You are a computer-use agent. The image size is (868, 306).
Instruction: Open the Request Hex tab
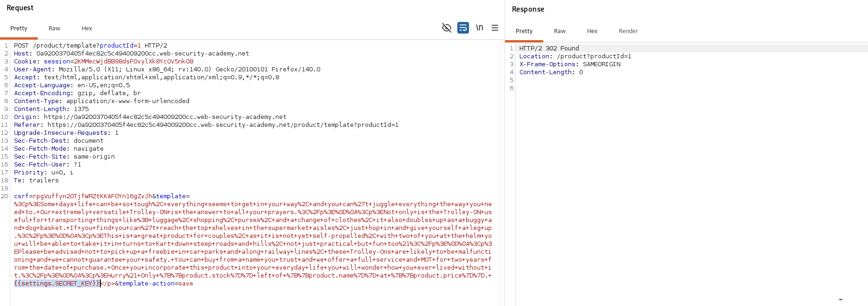[87, 28]
